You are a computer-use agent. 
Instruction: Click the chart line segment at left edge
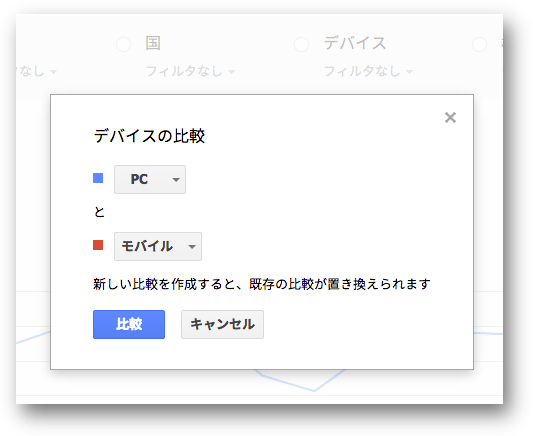pyautogui.click(x=33, y=336)
